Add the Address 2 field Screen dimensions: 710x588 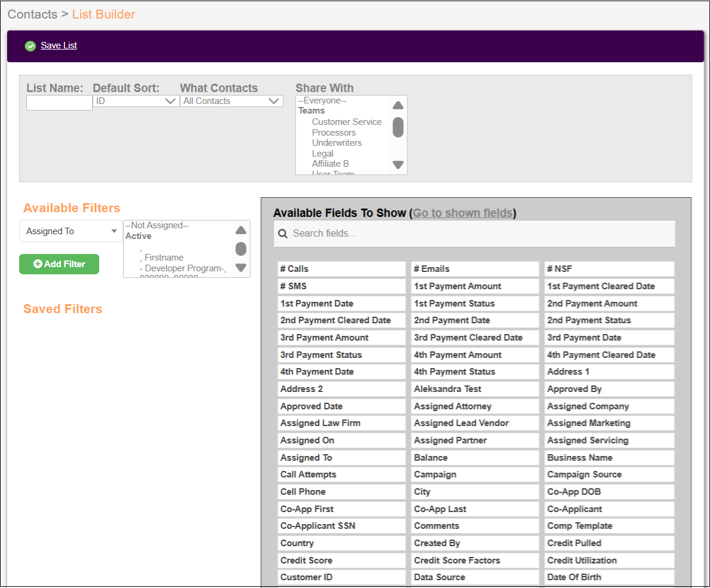(x=341, y=389)
